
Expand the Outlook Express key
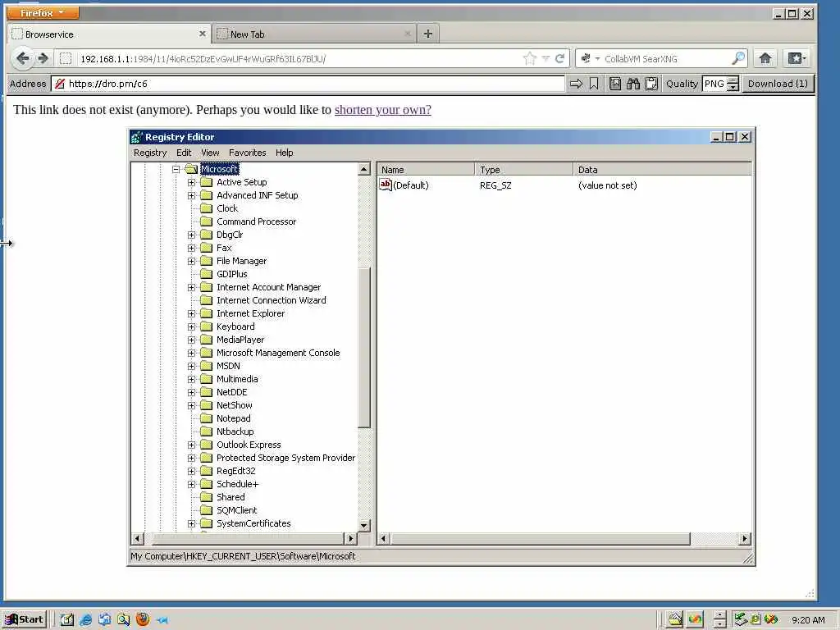click(x=191, y=445)
